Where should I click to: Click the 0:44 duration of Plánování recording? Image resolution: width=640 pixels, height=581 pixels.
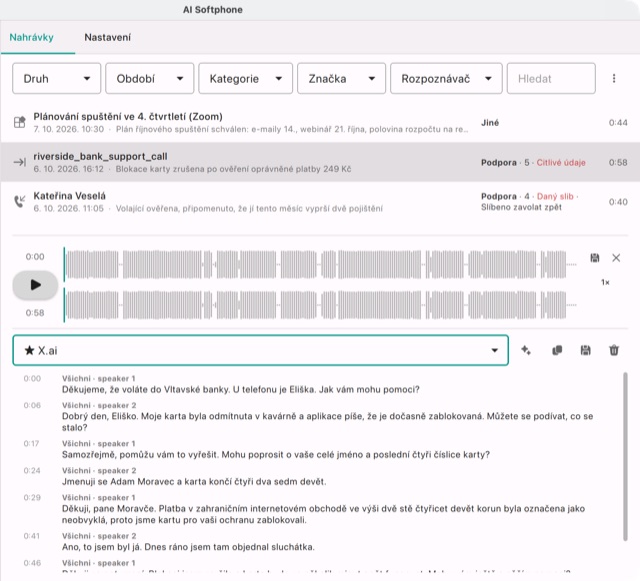pyautogui.click(x=618, y=123)
